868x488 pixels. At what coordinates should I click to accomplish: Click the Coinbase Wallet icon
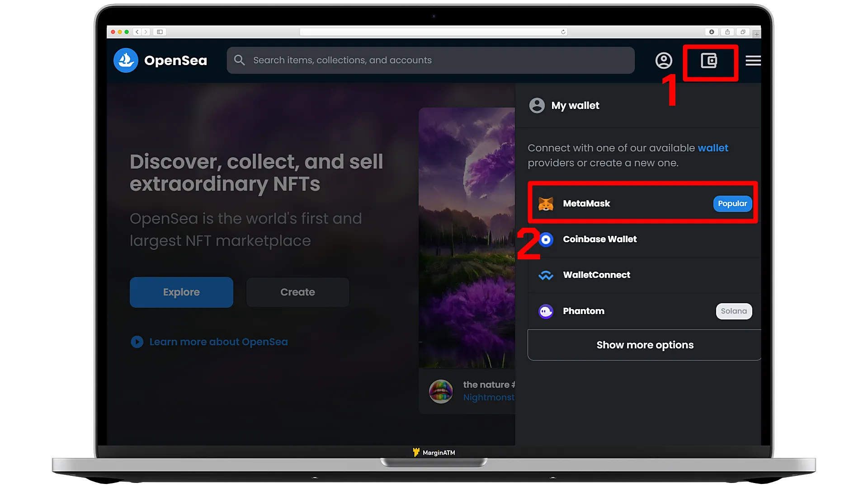(546, 239)
